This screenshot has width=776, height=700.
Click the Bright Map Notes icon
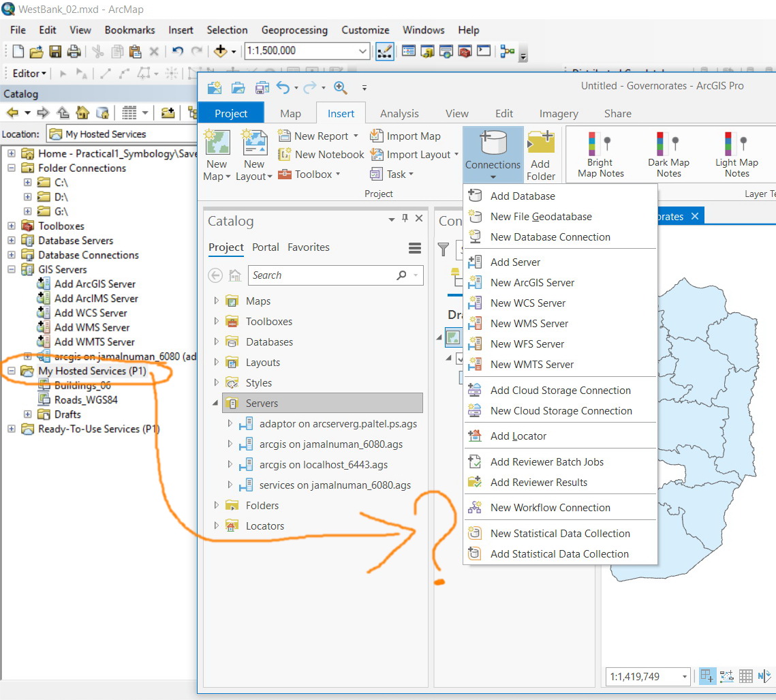[x=600, y=144]
